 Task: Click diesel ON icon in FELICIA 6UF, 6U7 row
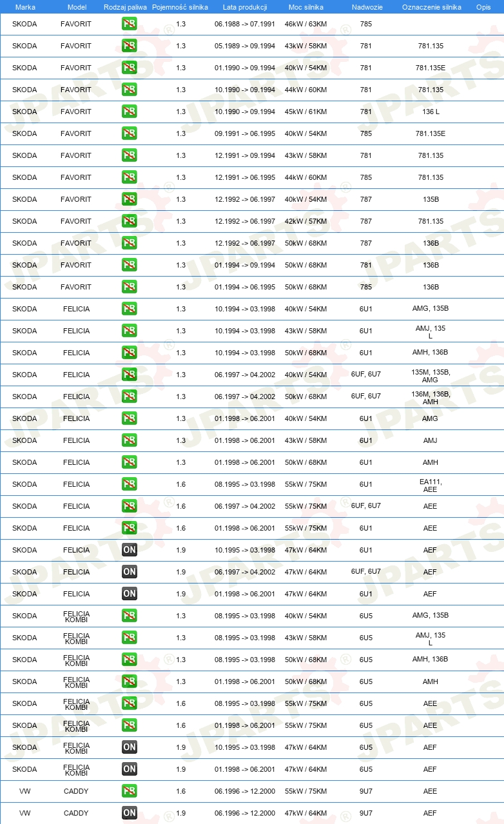point(129,572)
